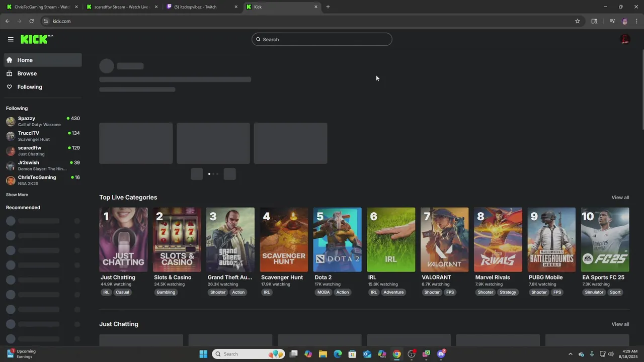The image size is (644, 362).
Task: Open the VALORANT category thumbnail
Action: [444, 240]
